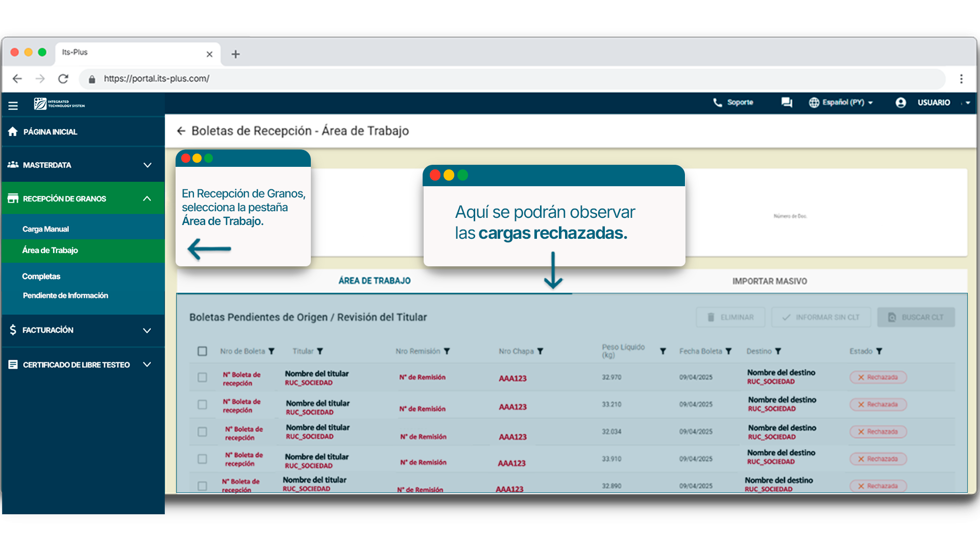Click the browser address bar URL
The image size is (980, 551).
[156, 79]
